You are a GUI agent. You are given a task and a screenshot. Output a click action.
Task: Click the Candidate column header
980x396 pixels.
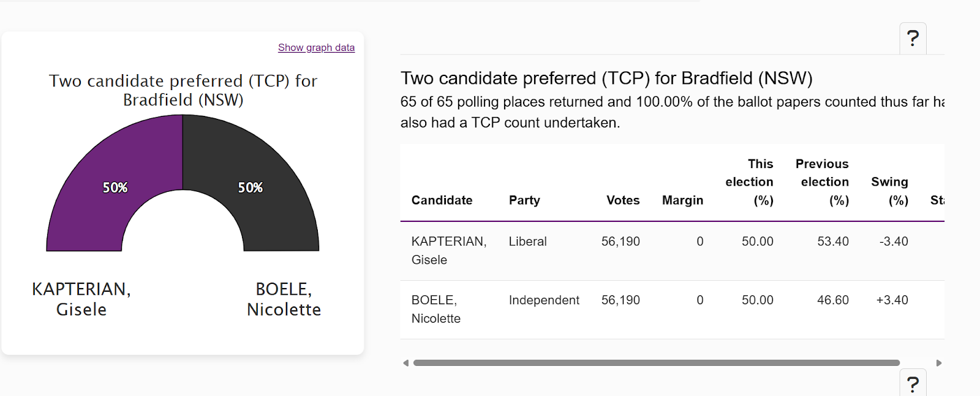point(442,200)
